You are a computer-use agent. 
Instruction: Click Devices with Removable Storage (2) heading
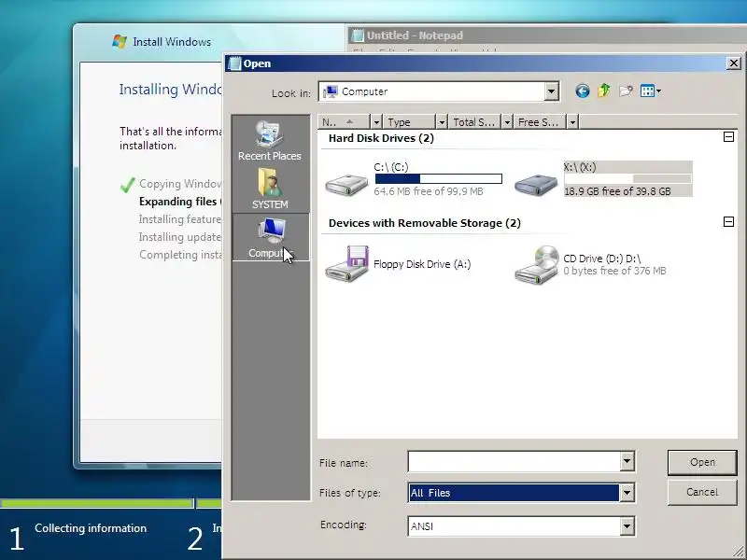pyautogui.click(x=425, y=223)
